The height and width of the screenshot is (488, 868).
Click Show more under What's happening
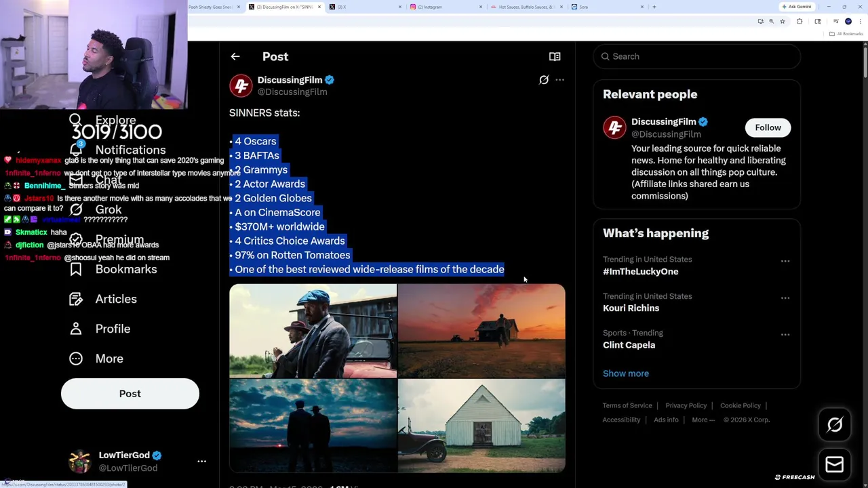626,373
